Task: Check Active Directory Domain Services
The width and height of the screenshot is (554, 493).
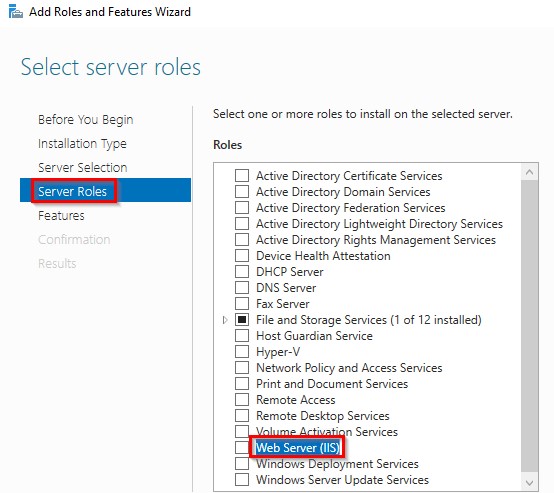Action: pyautogui.click(x=242, y=192)
